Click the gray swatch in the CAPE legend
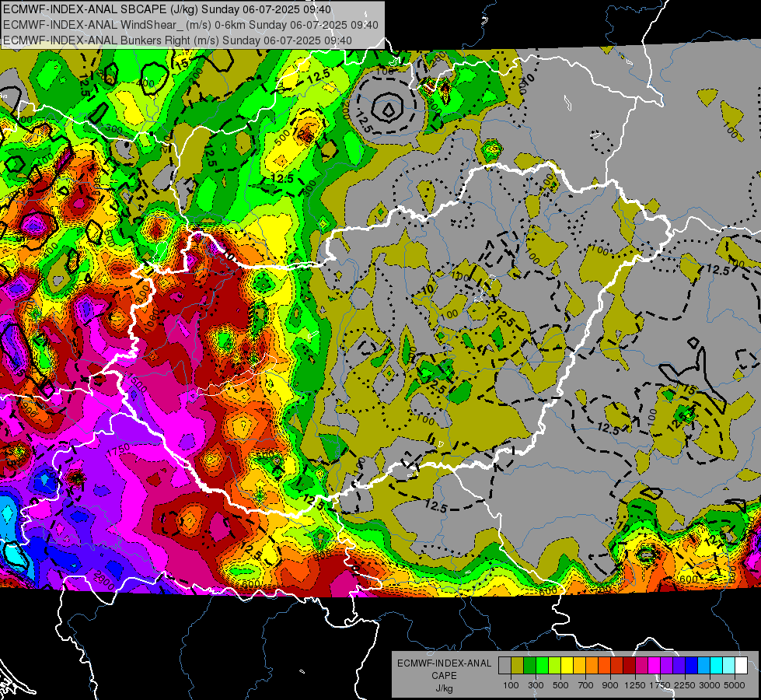The width and height of the screenshot is (761, 700). [504, 665]
